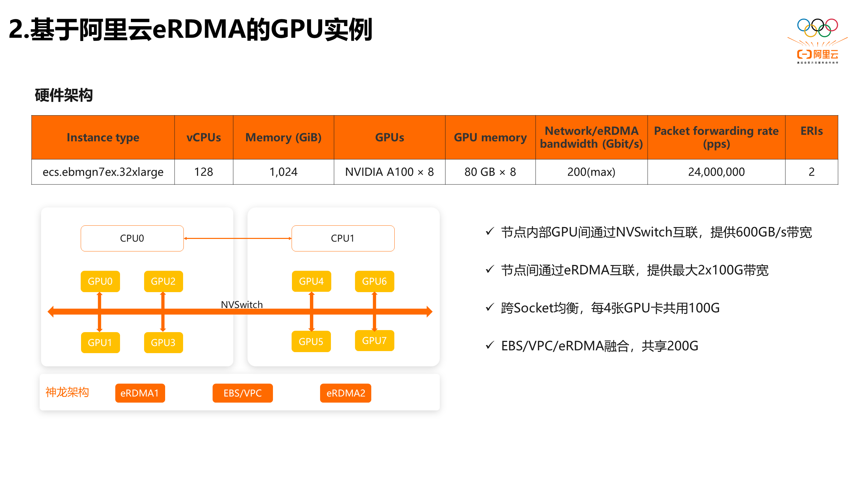Click the 神龙架构 label text
The image size is (868, 488).
pyautogui.click(x=67, y=392)
